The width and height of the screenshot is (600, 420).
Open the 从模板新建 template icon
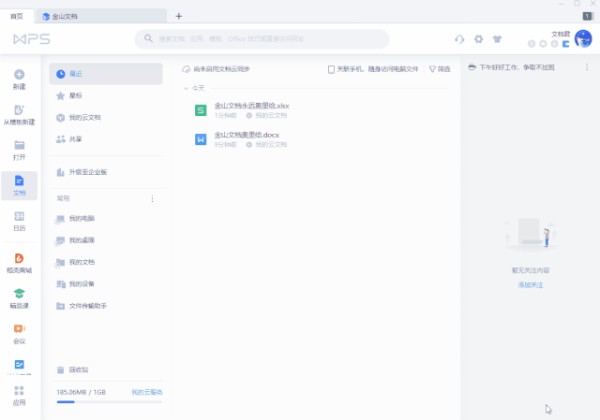coord(19,110)
